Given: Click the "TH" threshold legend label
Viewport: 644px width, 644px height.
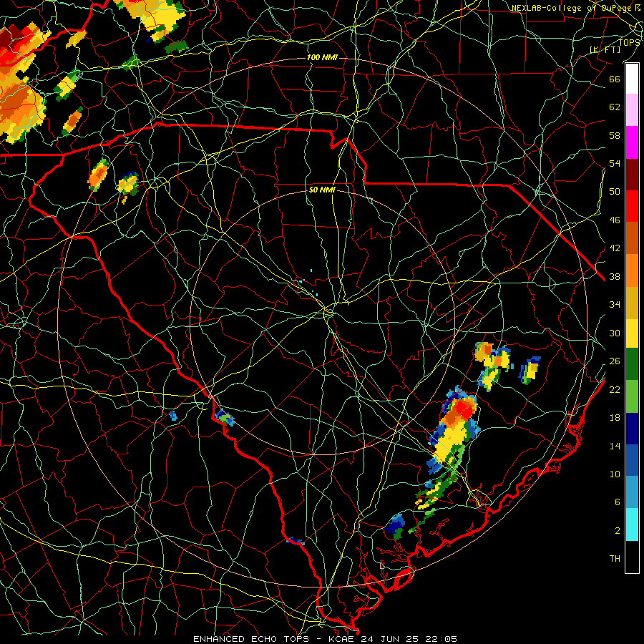Looking at the screenshot, I should pos(615,559).
